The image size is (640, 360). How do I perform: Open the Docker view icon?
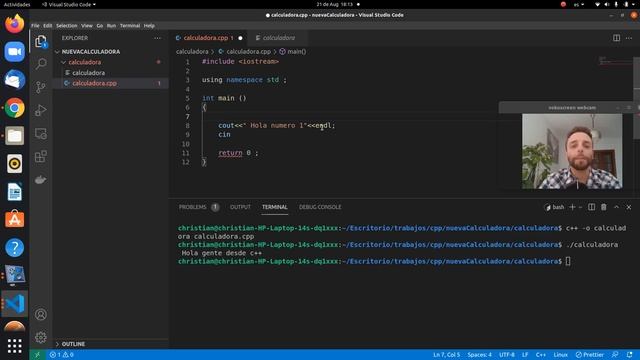(41, 180)
